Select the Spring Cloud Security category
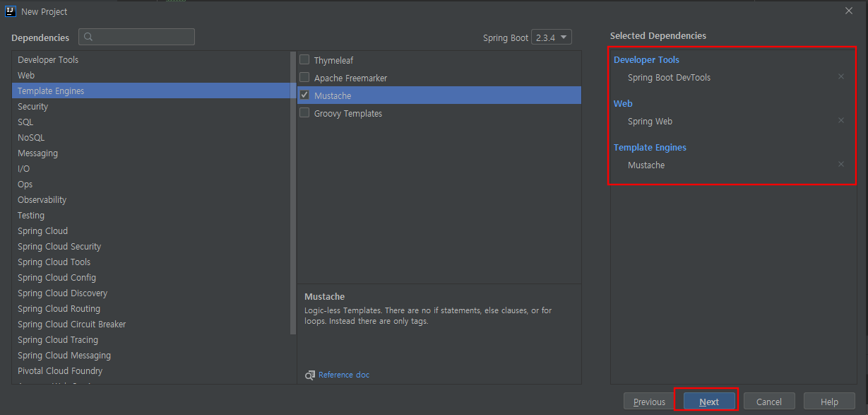Viewport: 868px width, 415px height. pyautogui.click(x=152, y=246)
